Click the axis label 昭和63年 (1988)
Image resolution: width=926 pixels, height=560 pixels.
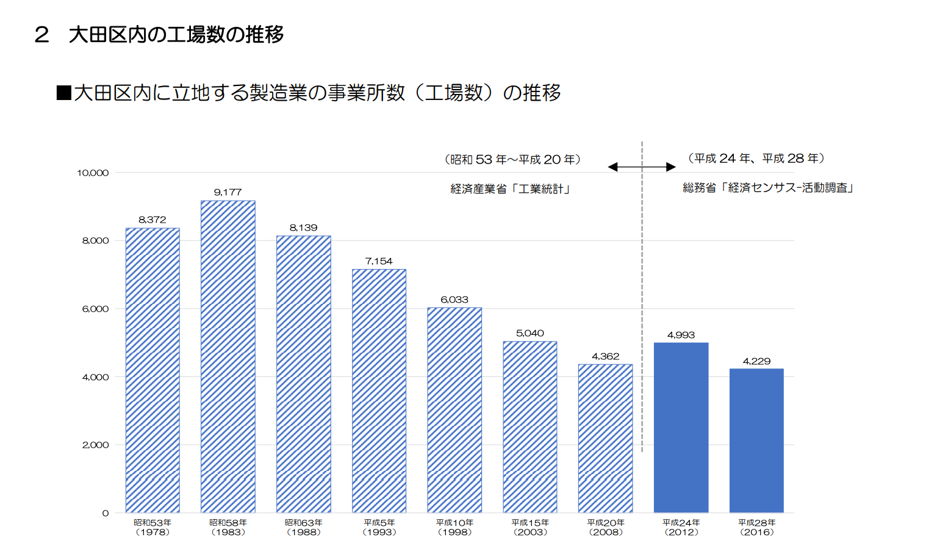pos(304,528)
